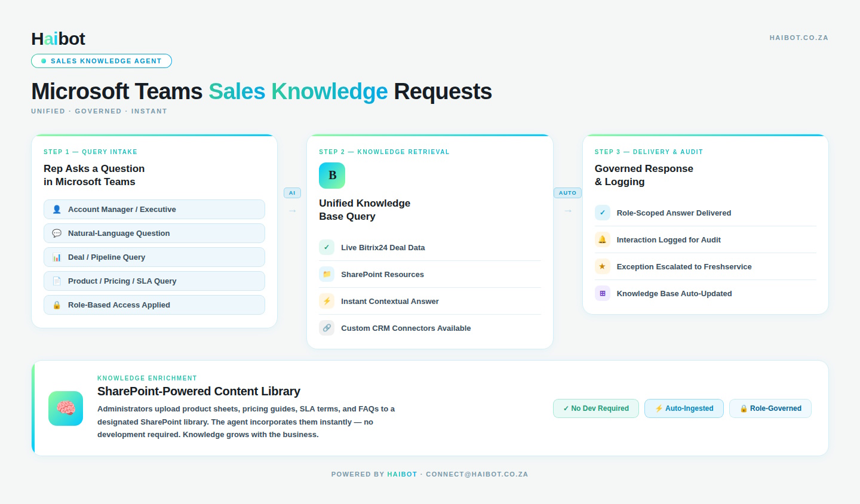Click the Live Bitrix24 Deal Data text

[383, 247]
